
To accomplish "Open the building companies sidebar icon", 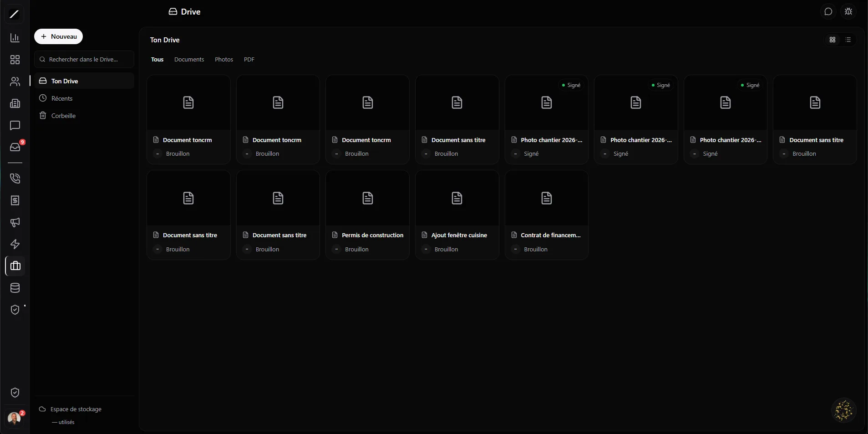I will (15, 103).
